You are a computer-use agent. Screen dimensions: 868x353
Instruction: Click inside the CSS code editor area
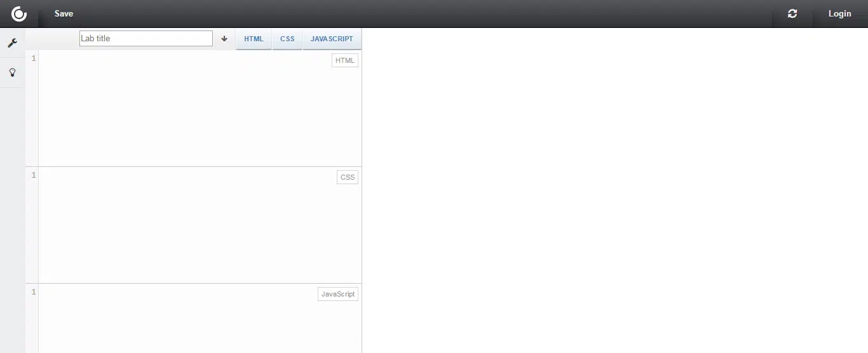[x=184, y=229]
